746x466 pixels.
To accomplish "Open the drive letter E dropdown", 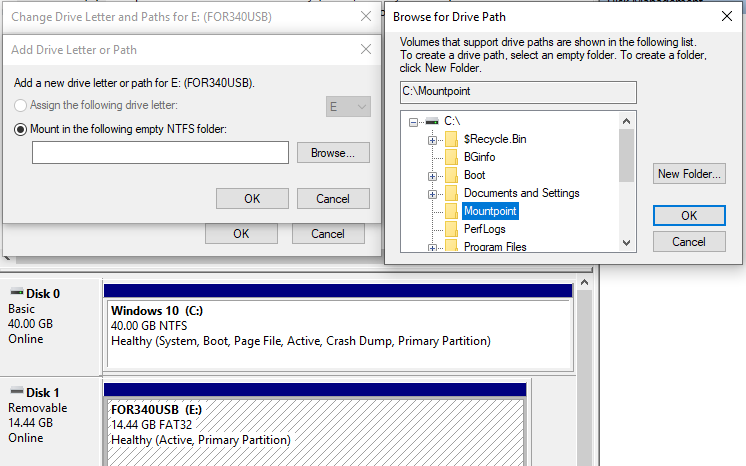I will click(349, 106).
